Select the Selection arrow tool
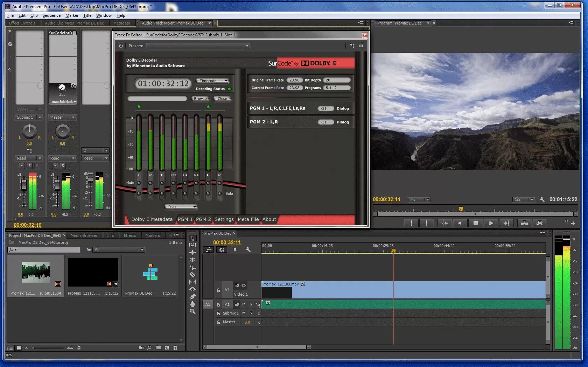This screenshot has width=588, height=367. click(x=192, y=238)
